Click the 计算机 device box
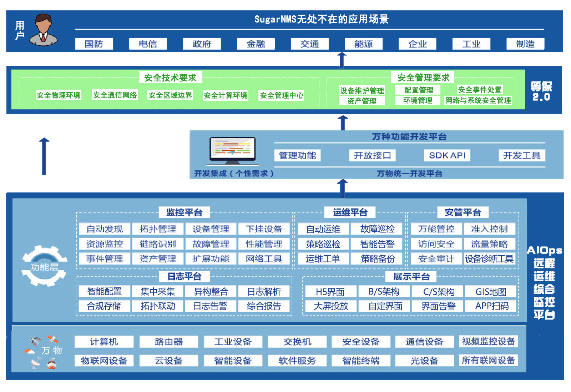The width and height of the screenshot is (571, 392). point(104,342)
